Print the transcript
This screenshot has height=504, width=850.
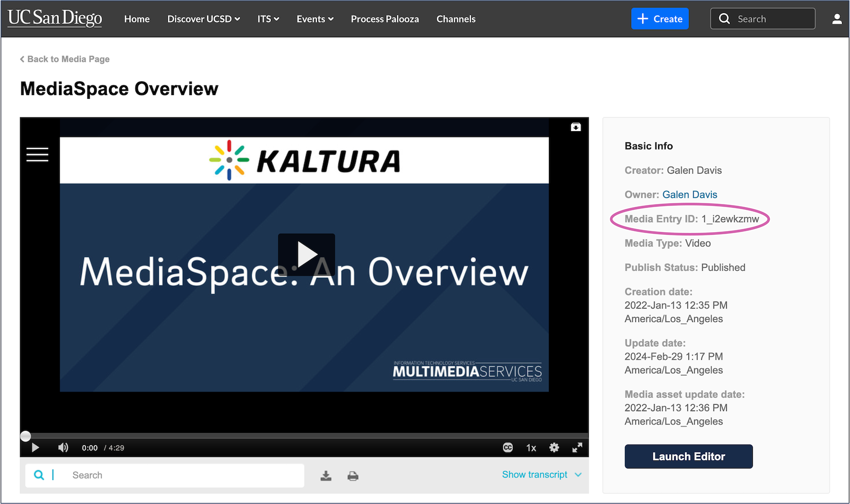[x=353, y=476]
